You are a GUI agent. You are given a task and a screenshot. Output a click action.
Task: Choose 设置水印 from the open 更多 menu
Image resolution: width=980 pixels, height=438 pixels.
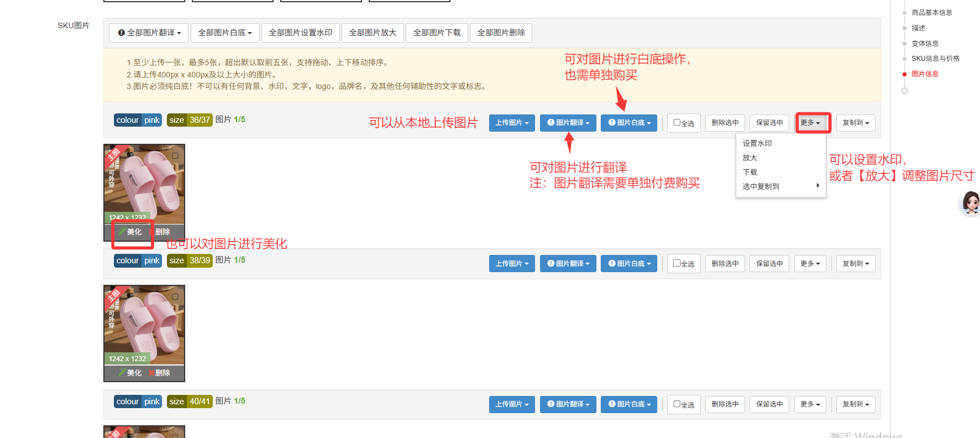tap(757, 143)
